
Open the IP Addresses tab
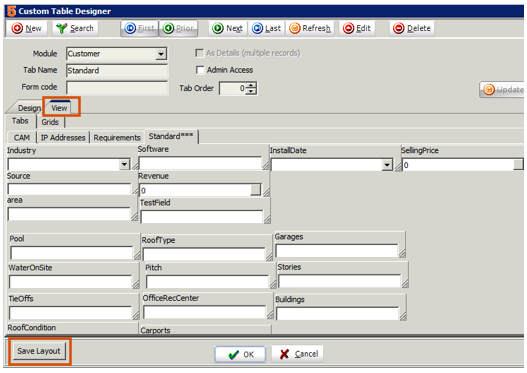(x=63, y=137)
